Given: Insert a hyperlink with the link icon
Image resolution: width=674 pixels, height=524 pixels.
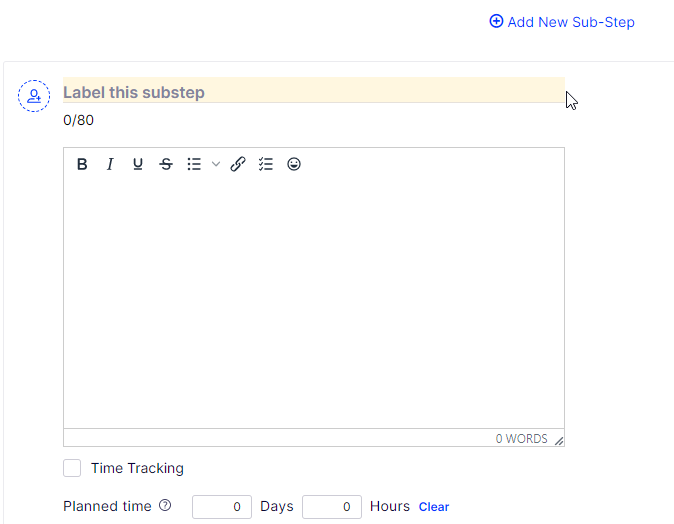Looking at the screenshot, I should click(238, 164).
